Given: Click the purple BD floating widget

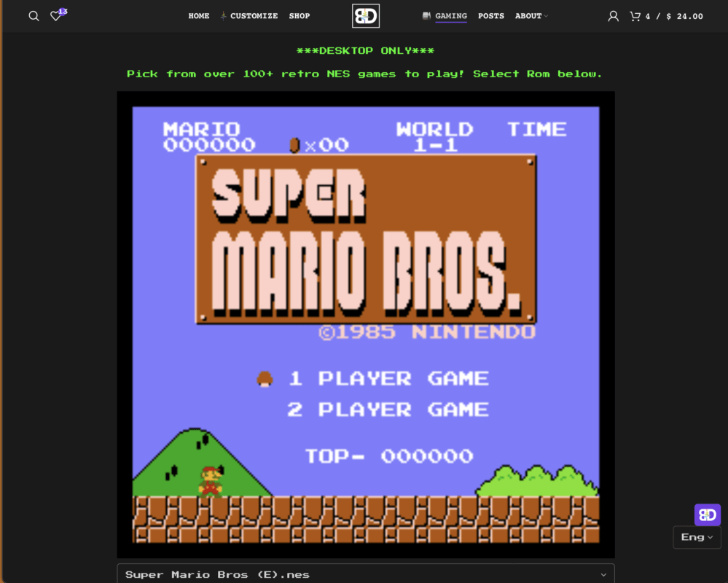Looking at the screenshot, I should [x=707, y=515].
